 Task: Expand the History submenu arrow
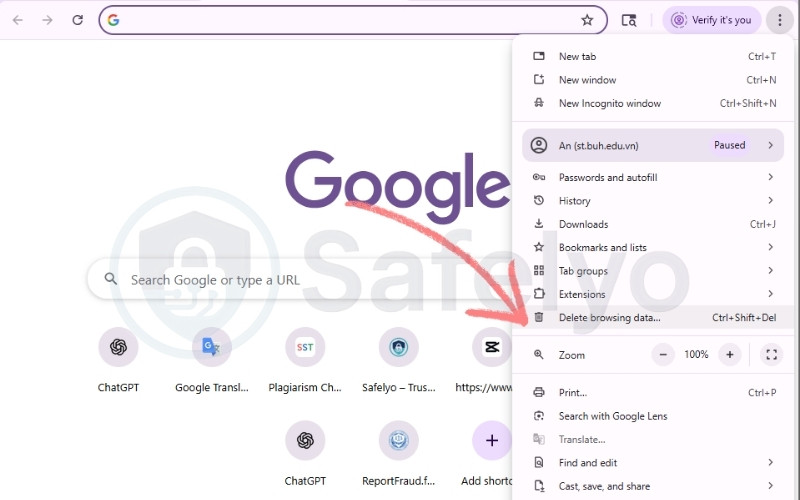pos(771,201)
